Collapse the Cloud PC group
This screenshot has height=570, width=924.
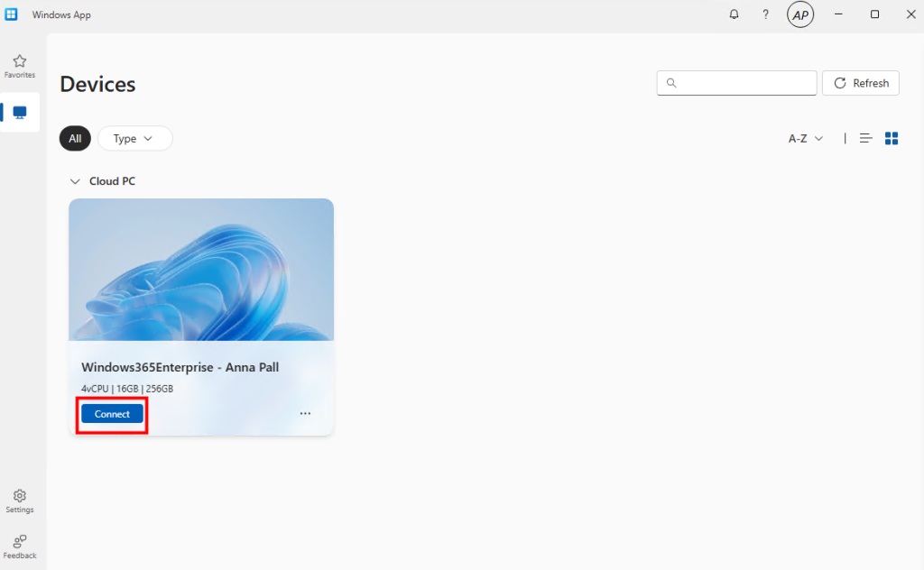pos(75,181)
